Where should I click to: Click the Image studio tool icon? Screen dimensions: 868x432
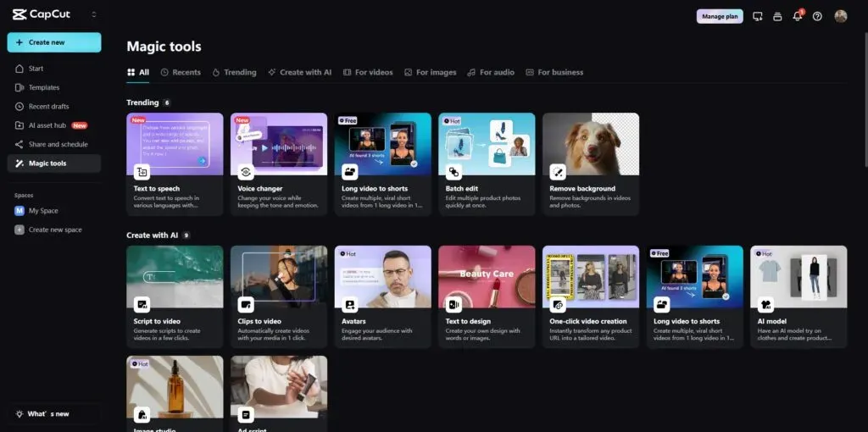coord(142,414)
